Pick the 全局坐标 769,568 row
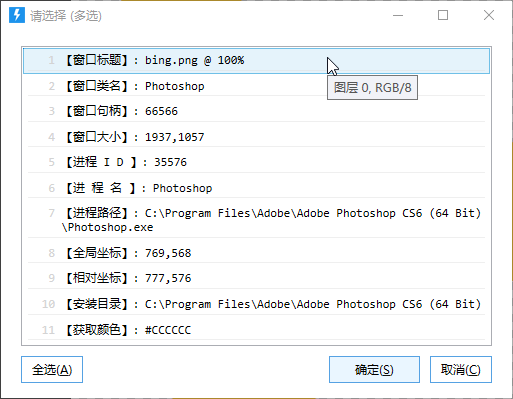513x399 pixels. (x=256, y=253)
